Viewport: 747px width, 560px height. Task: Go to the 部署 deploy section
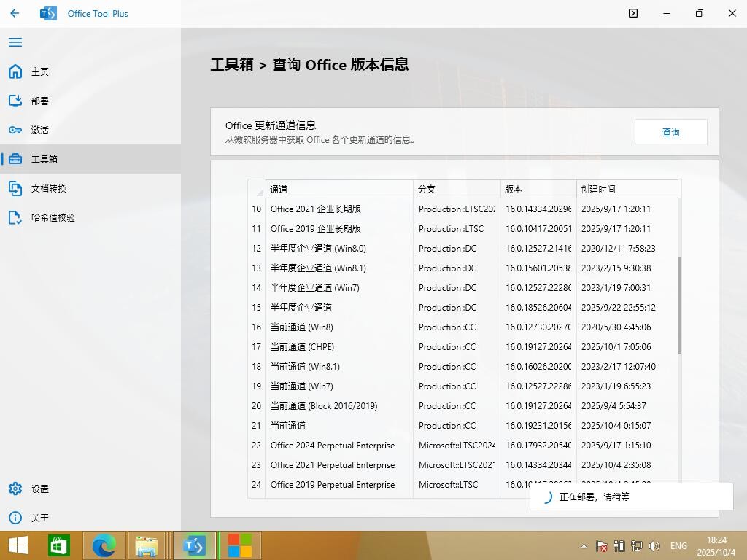point(39,101)
